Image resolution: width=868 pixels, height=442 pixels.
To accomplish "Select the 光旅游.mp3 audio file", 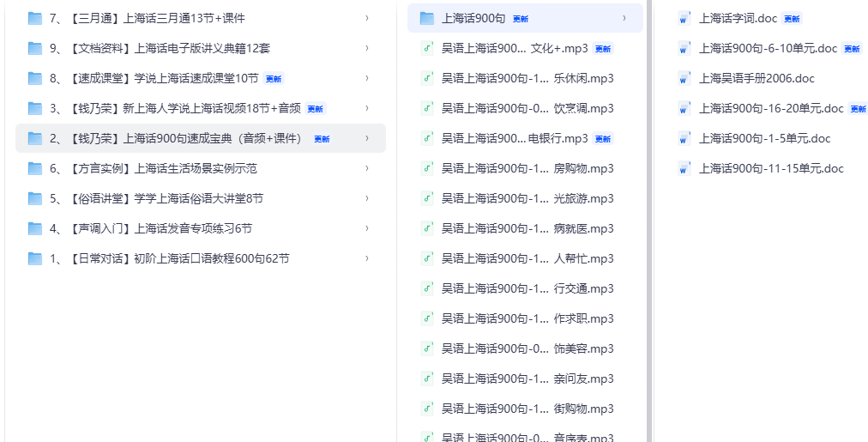I will (527, 198).
